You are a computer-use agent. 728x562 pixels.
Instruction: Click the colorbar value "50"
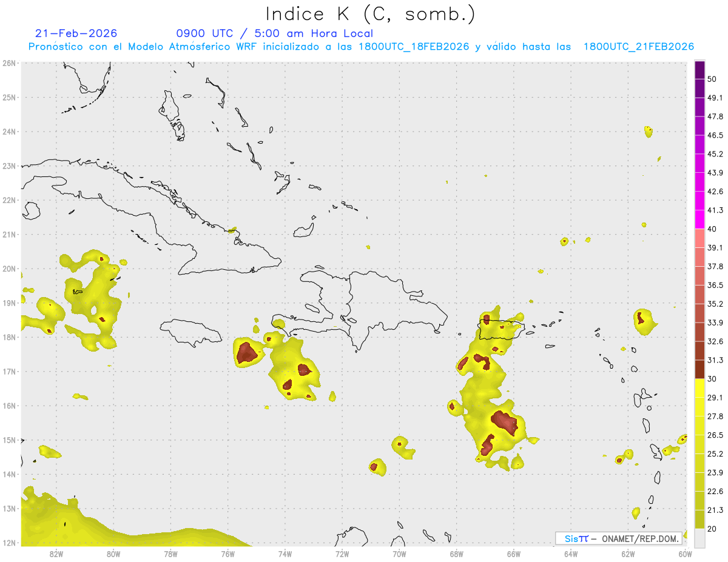[x=712, y=79]
